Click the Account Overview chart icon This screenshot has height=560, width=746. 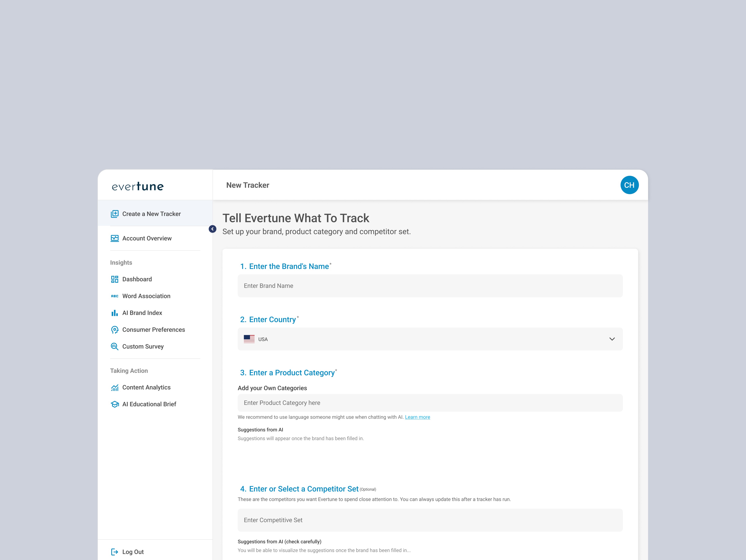[115, 239]
